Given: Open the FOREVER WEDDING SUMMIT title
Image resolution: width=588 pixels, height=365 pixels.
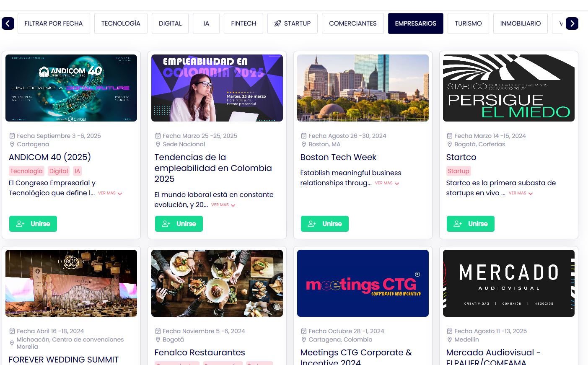Looking at the screenshot, I should [64, 360].
